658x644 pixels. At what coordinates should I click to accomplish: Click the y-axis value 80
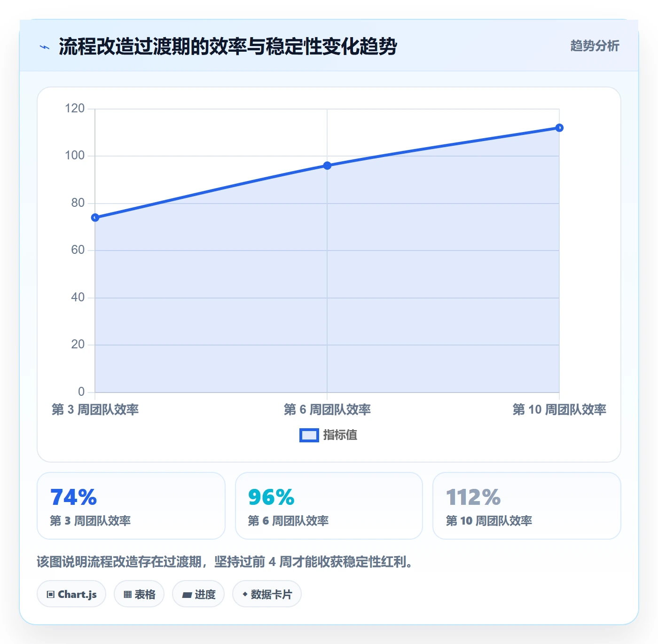(x=78, y=203)
